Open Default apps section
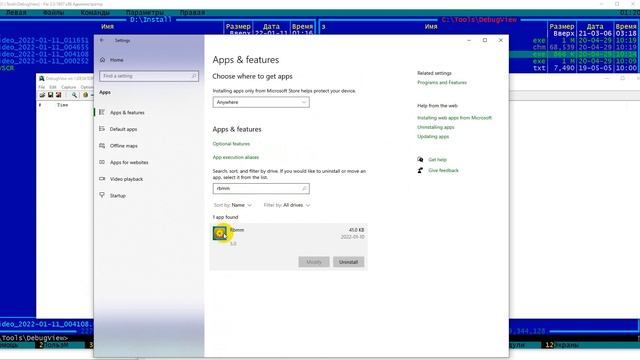640x360 pixels. [123, 129]
